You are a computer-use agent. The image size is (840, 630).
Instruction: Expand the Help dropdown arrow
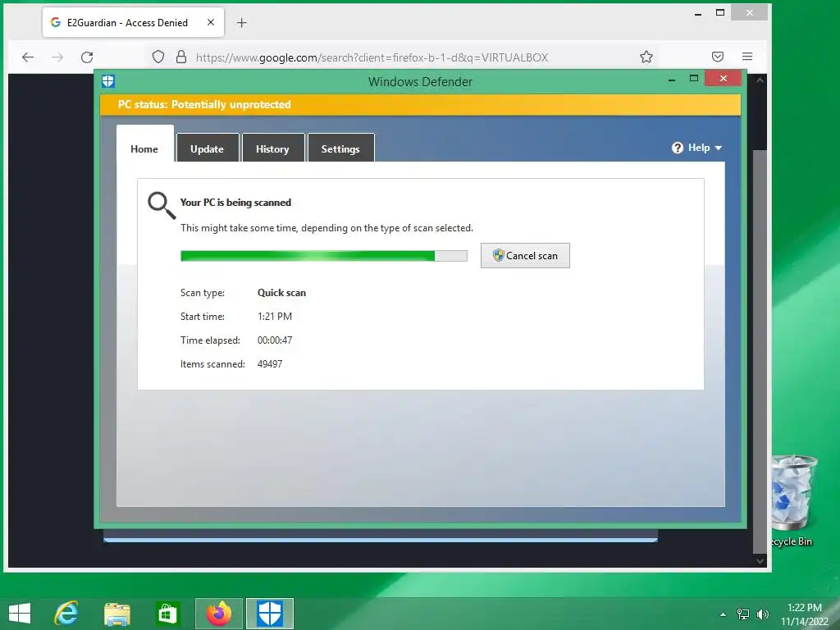coord(719,148)
